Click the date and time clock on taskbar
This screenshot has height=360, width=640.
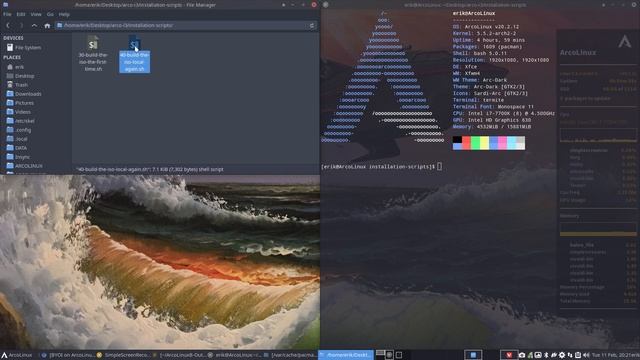616,355
